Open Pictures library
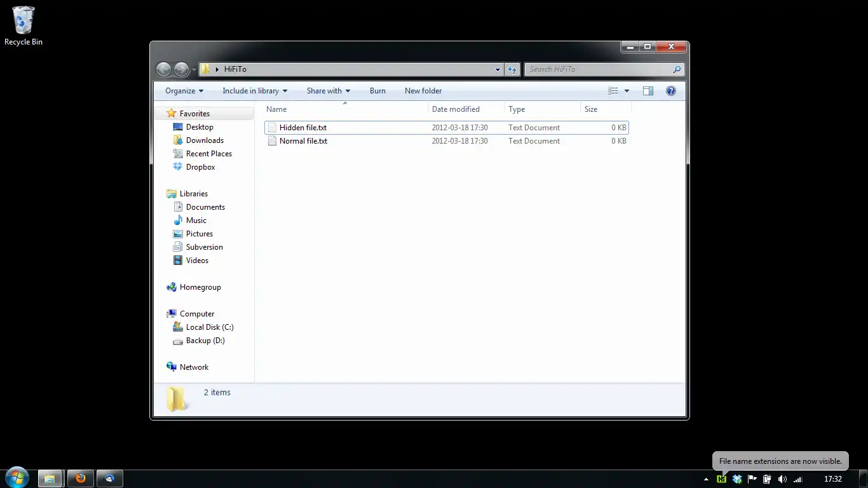Viewport: 868px width, 488px height. coord(199,234)
